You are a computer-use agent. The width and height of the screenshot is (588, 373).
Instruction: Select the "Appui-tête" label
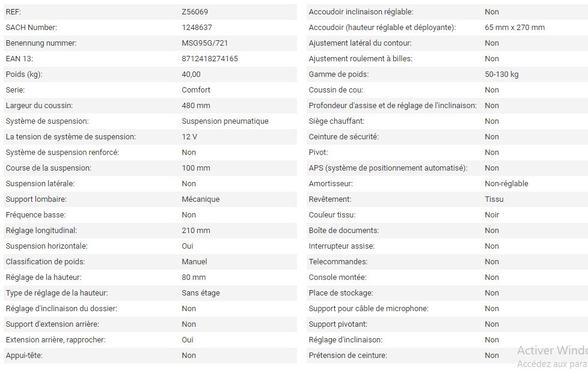(24, 356)
